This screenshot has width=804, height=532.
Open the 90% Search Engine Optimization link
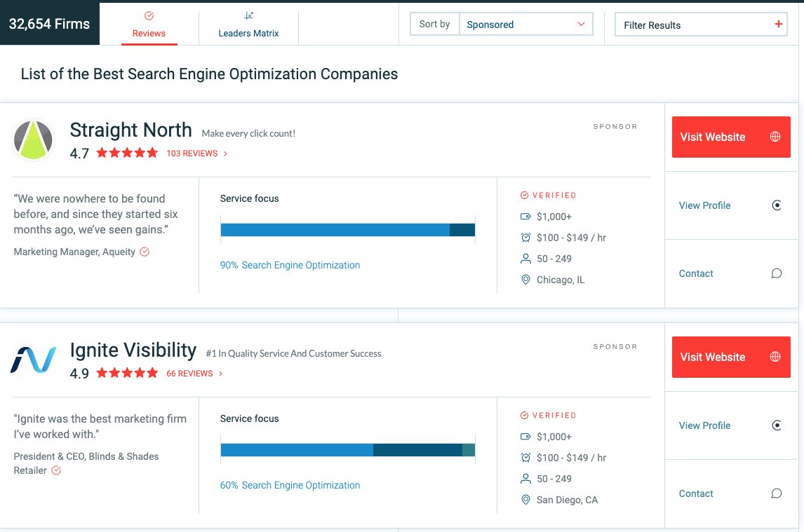(x=290, y=265)
